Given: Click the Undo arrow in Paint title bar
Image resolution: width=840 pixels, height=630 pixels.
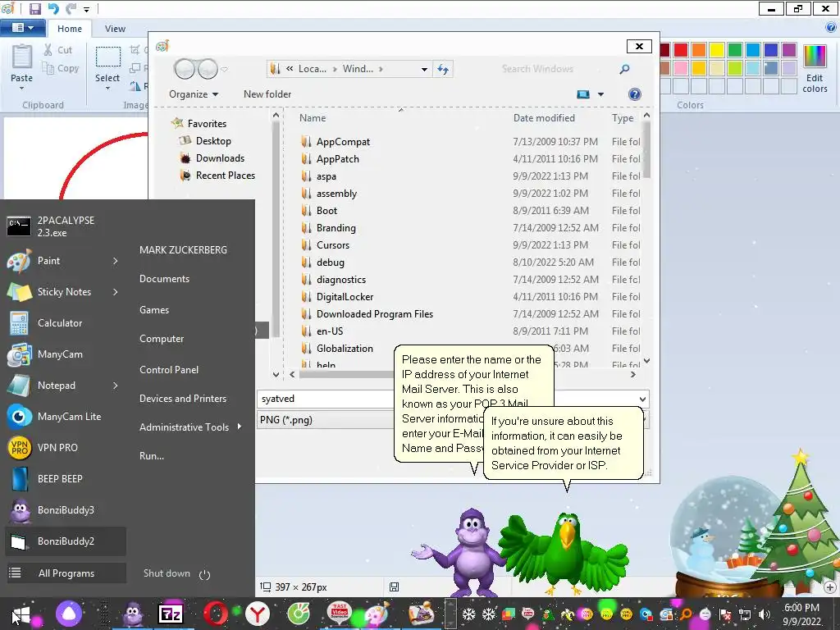Looking at the screenshot, I should point(53,8).
